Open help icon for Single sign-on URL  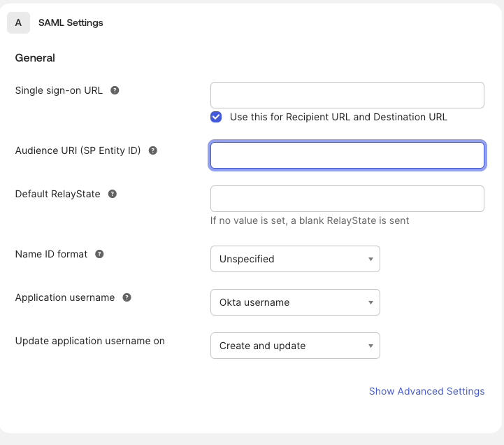click(115, 90)
